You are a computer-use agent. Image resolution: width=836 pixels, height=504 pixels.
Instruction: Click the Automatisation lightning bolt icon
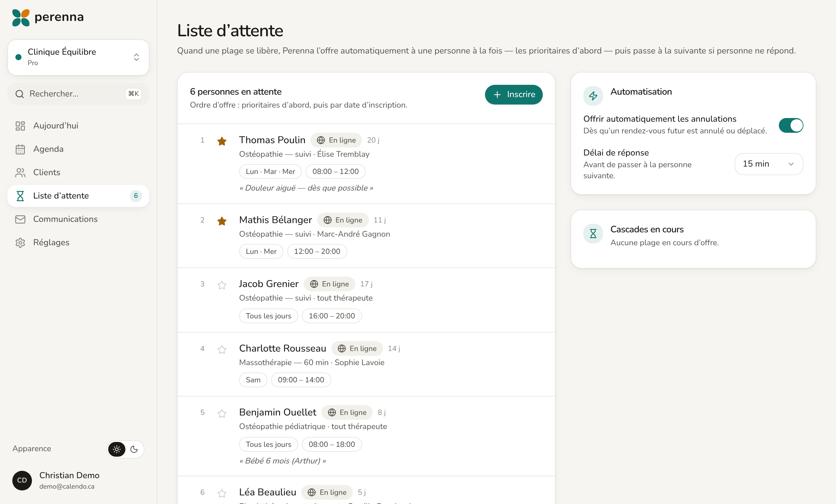pos(593,96)
